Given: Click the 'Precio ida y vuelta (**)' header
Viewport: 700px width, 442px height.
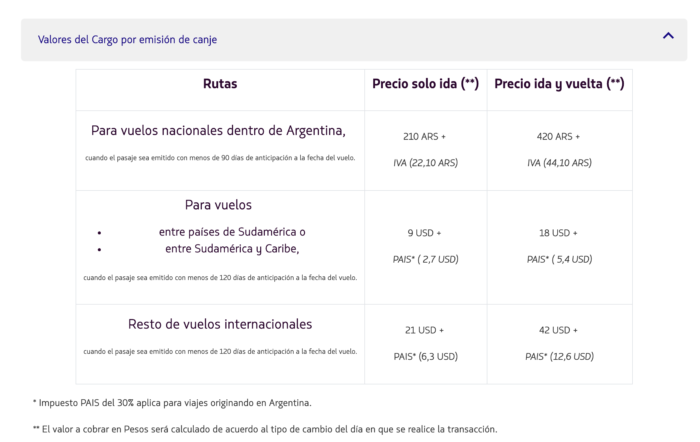Looking at the screenshot, I should (x=559, y=84).
